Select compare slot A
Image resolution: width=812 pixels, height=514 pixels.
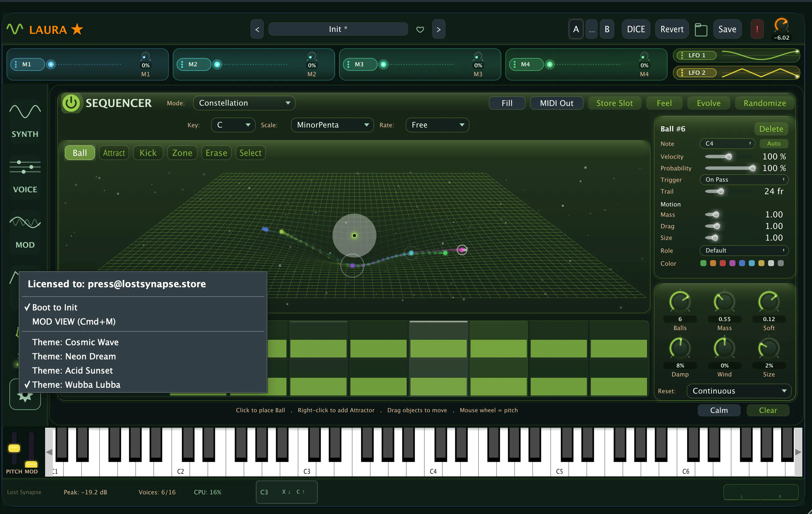click(x=576, y=29)
